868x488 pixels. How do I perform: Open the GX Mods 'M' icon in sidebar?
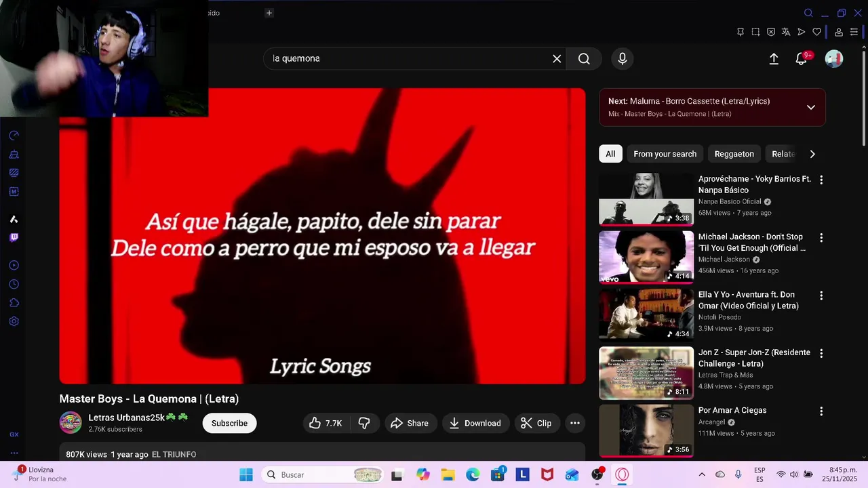coord(14,192)
